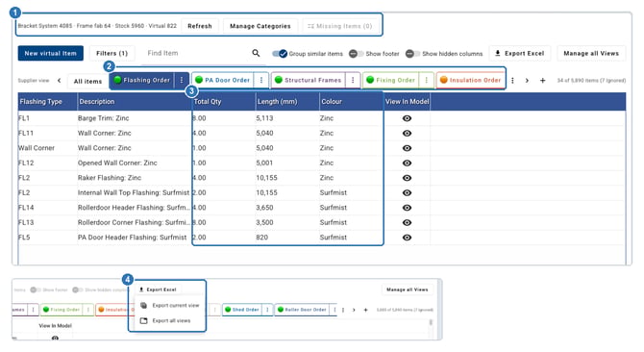View FL5 PA Door Header Flashing in model
This screenshot has width=644, height=352.
[x=407, y=238]
